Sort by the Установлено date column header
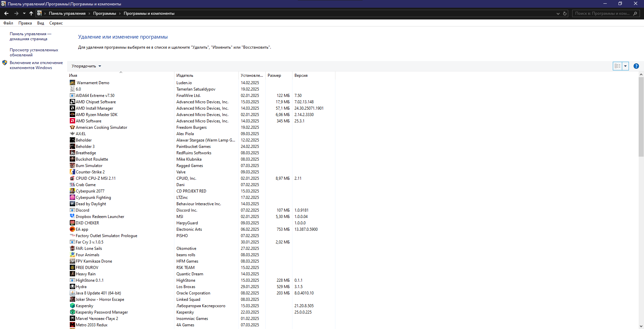This screenshot has height=329, width=644. pos(252,75)
